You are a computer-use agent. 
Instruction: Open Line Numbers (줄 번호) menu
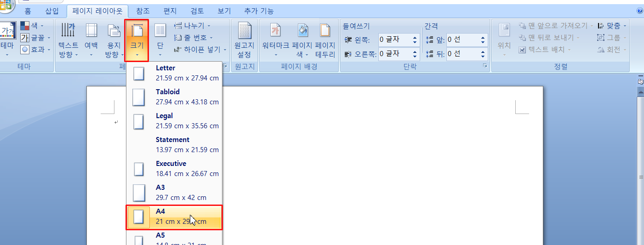point(194,38)
